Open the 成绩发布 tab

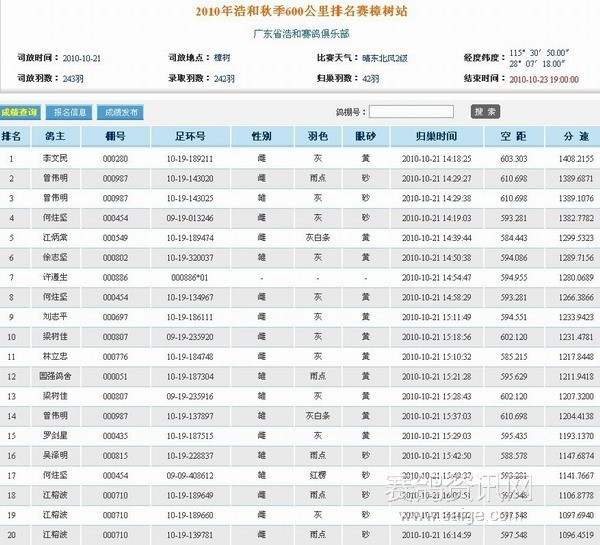coord(121,112)
